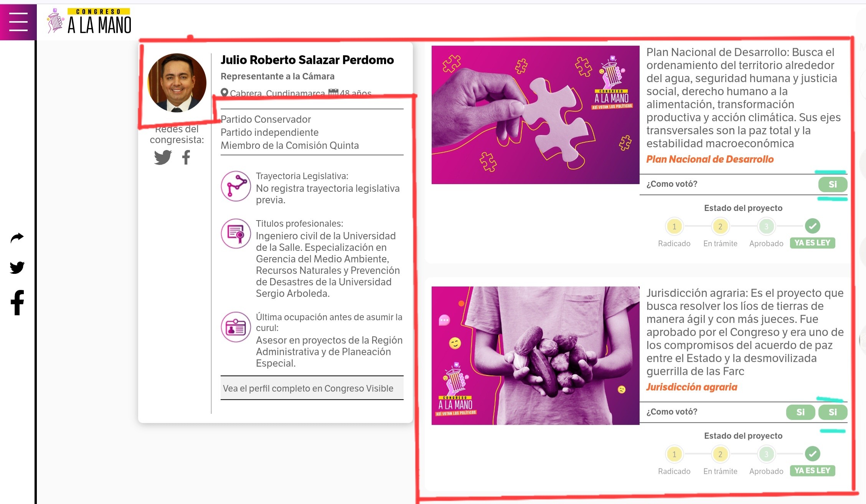Open 'Vea el perfil completo en Congreso Visible'
Image resolution: width=866 pixels, height=504 pixels.
(308, 388)
